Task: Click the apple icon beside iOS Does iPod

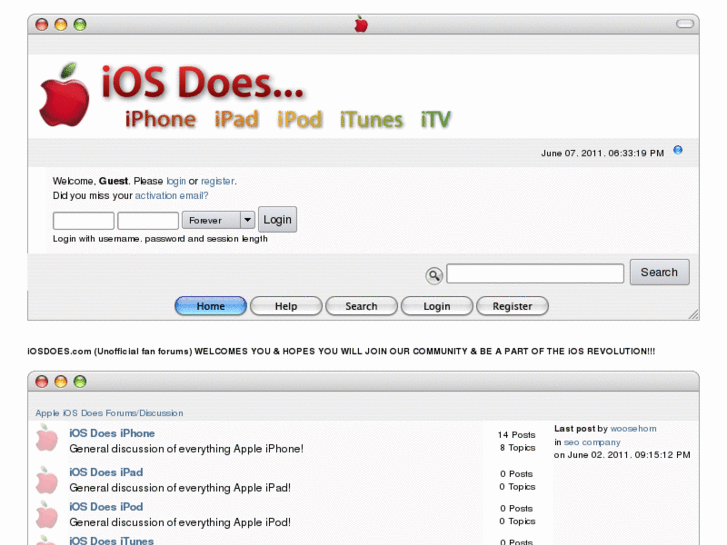Action: click(47, 514)
